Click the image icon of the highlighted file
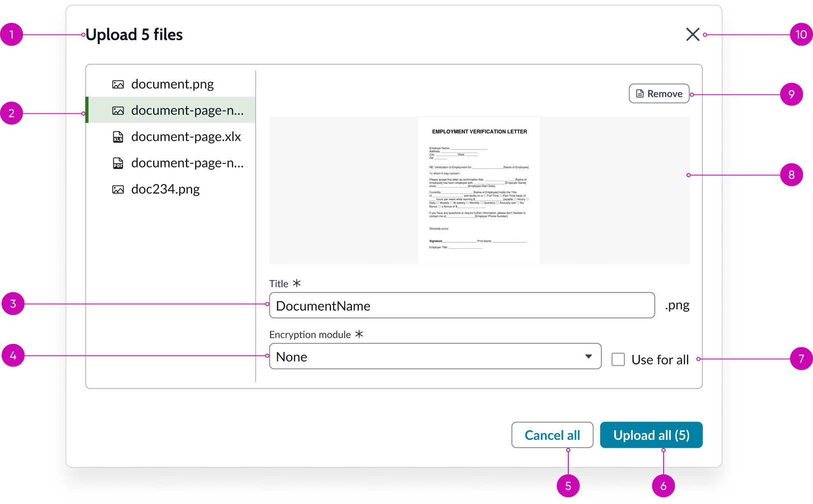This screenshot has width=813, height=504. [118, 111]
